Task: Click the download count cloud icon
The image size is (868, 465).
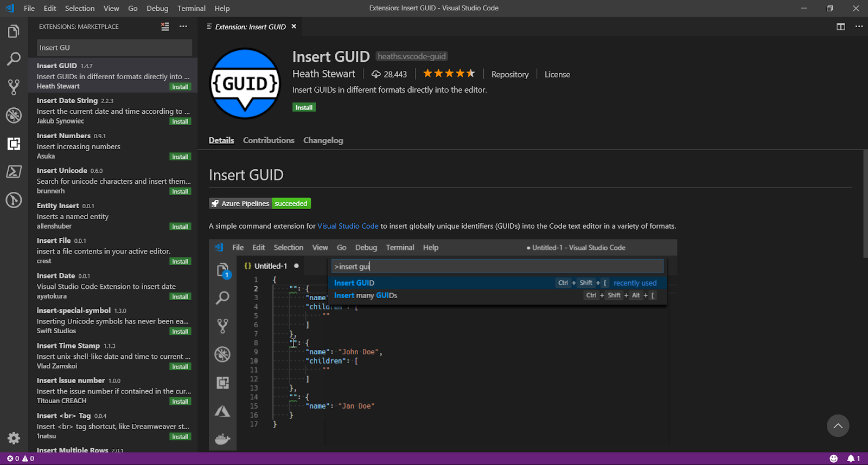Action: 376,74
